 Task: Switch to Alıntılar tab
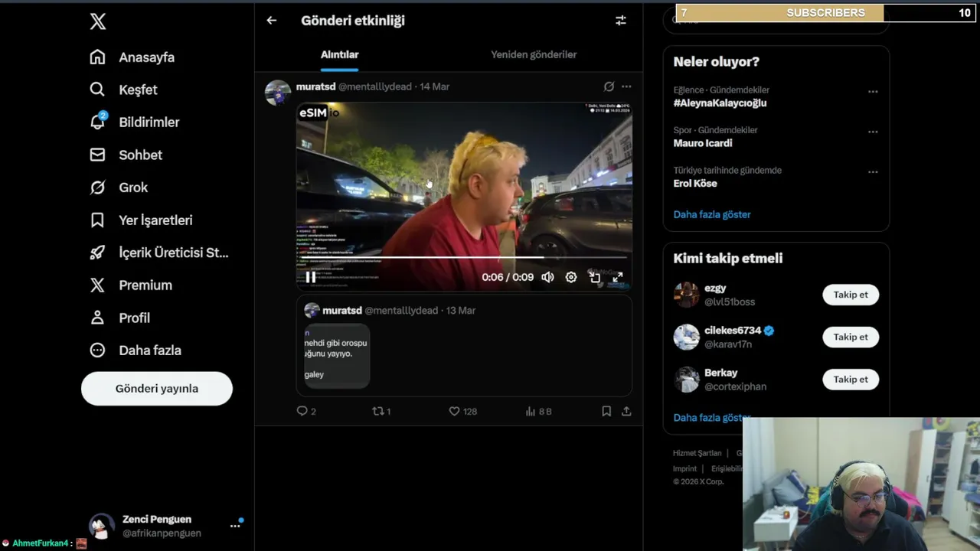pos(339,54)
